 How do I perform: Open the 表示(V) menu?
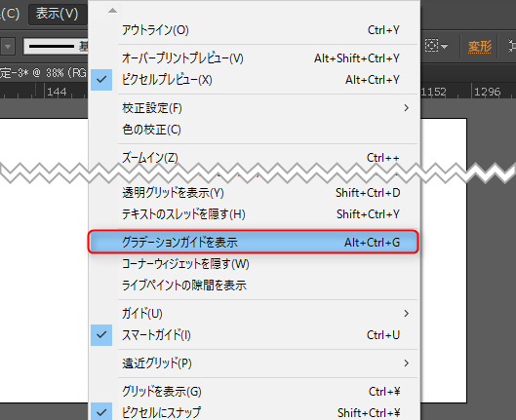(58, 14)
